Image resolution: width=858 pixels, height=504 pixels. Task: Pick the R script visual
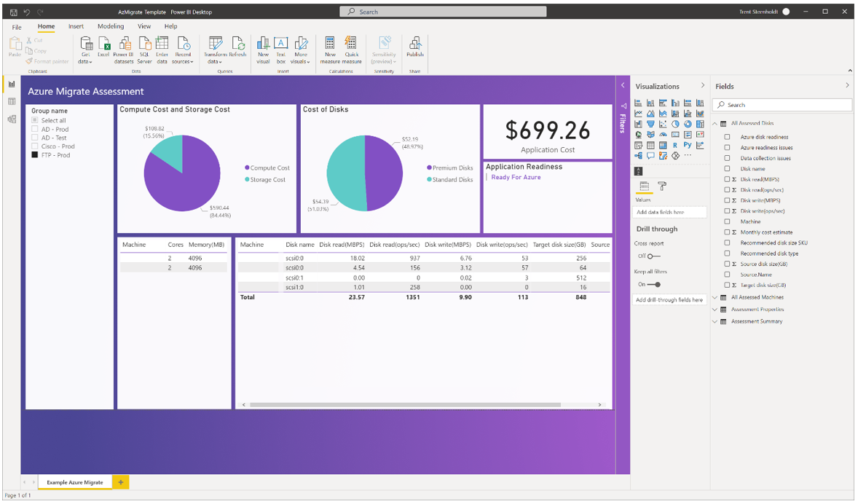tap(675, 145)
